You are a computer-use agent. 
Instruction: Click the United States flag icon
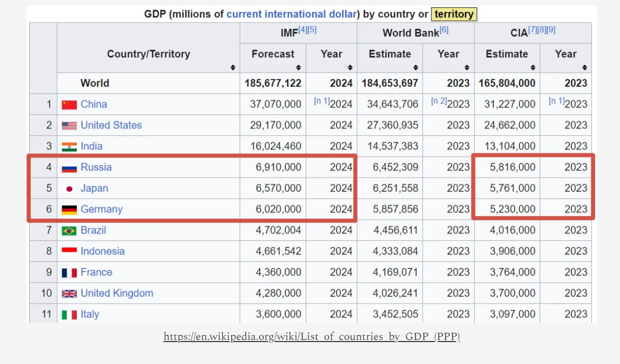point(69,126)
